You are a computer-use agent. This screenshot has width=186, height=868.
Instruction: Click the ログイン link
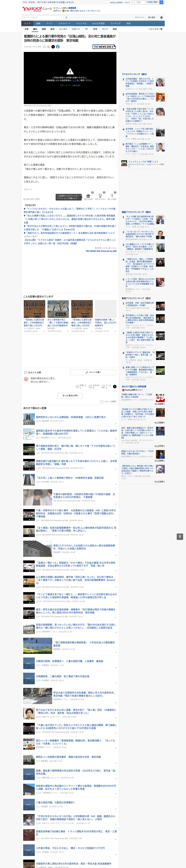coord(57,11)
